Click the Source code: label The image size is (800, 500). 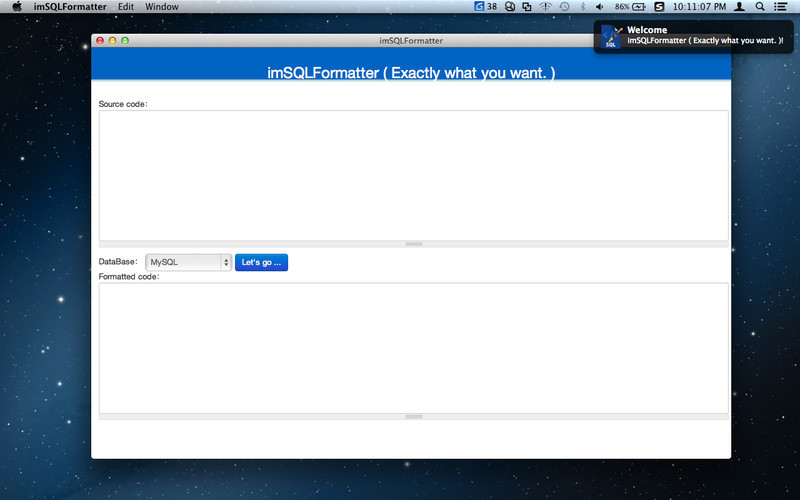tap(123, 104)
